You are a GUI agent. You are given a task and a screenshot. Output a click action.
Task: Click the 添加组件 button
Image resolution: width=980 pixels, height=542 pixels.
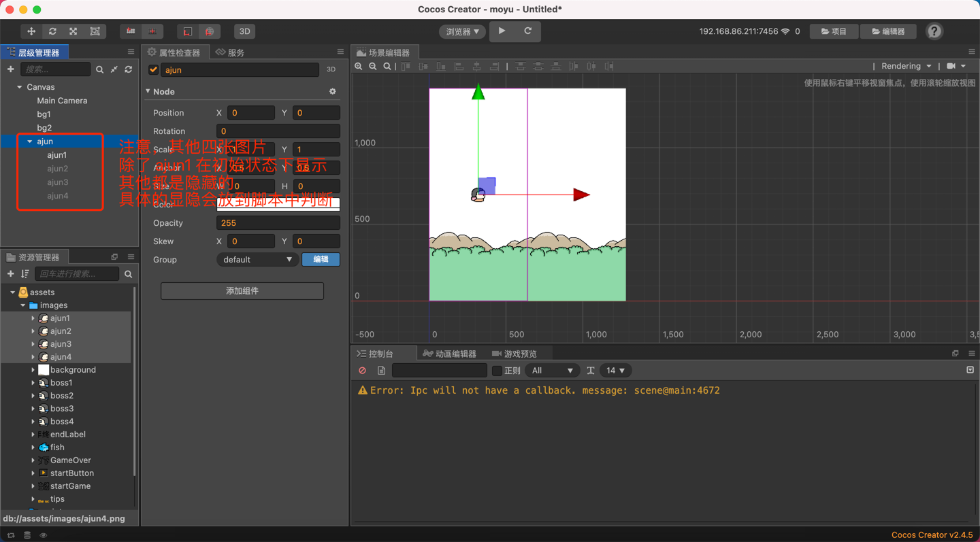[242, 290]
